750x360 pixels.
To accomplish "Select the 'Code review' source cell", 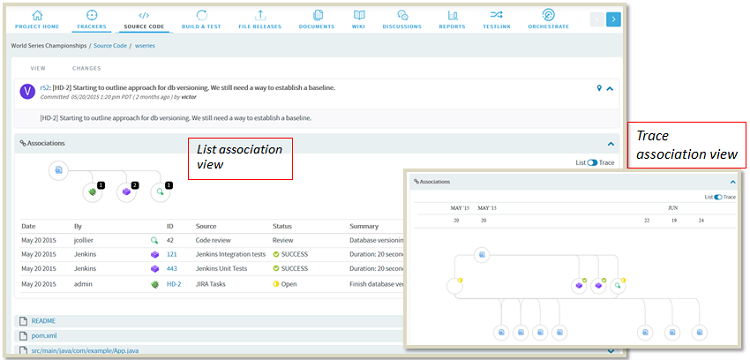I will [213, 240].
